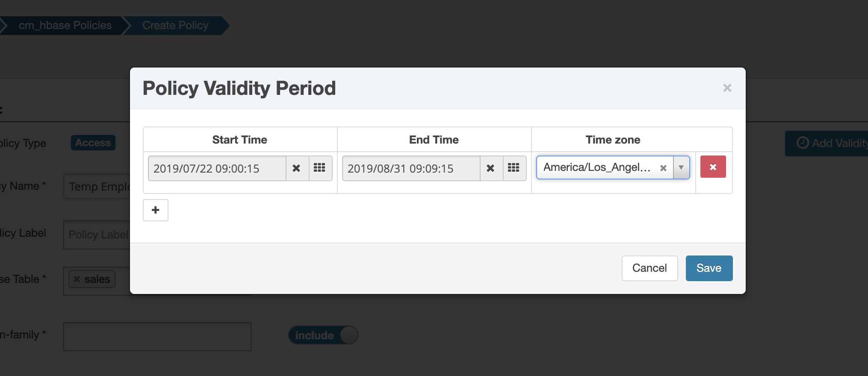The width and height of the screenshot is (868, 376).
Task: Clear the End Time with the X icon
Action: click(x=490, y=168)
